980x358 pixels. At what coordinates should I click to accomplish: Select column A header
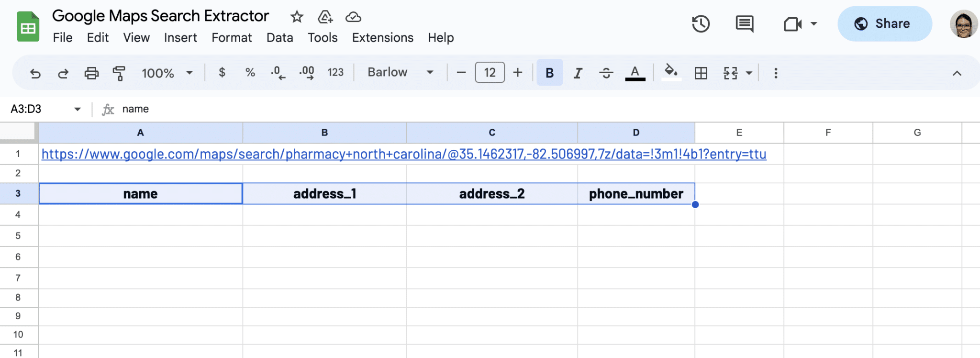click(141, 133)
